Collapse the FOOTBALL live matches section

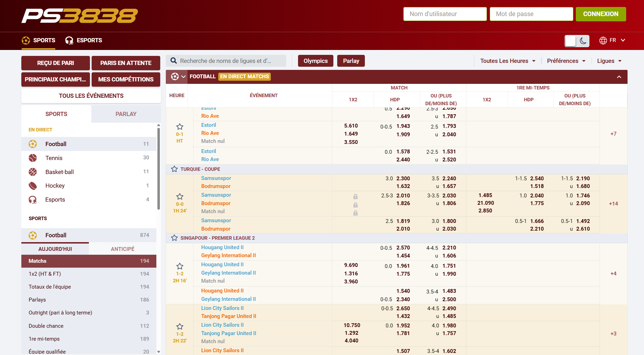click(619, 77)
